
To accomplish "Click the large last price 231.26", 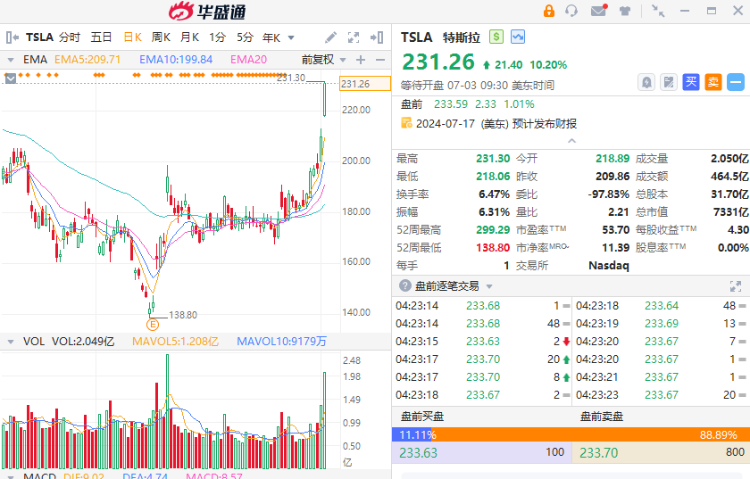I will [438, 62].
